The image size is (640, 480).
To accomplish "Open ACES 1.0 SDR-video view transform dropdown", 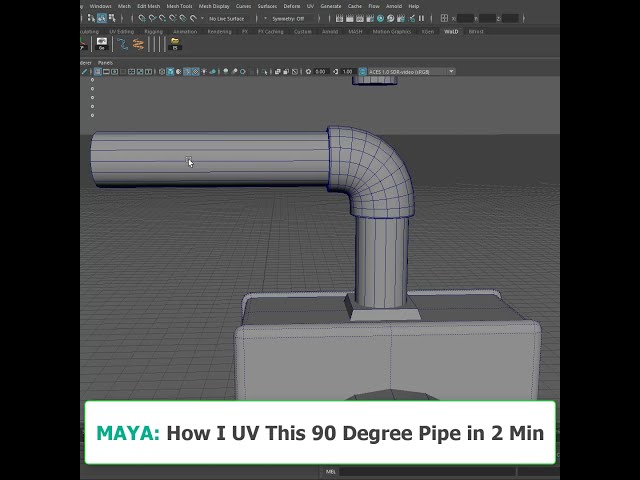I will point(411,72).
